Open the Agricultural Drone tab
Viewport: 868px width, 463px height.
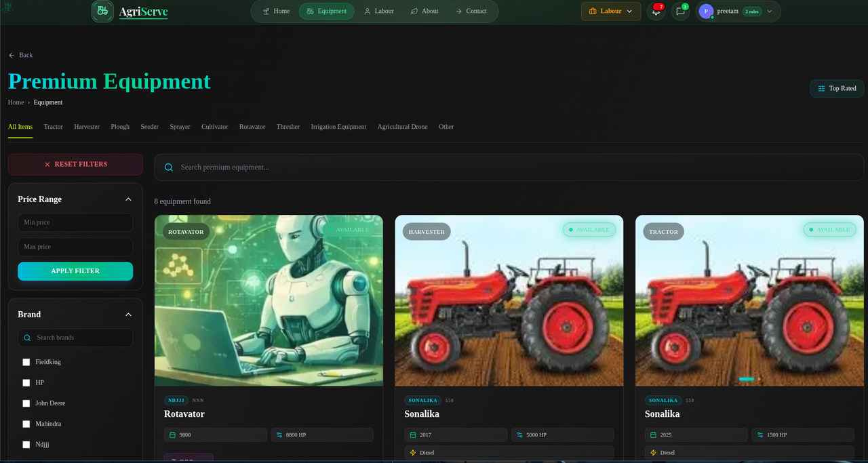(403, 127)
